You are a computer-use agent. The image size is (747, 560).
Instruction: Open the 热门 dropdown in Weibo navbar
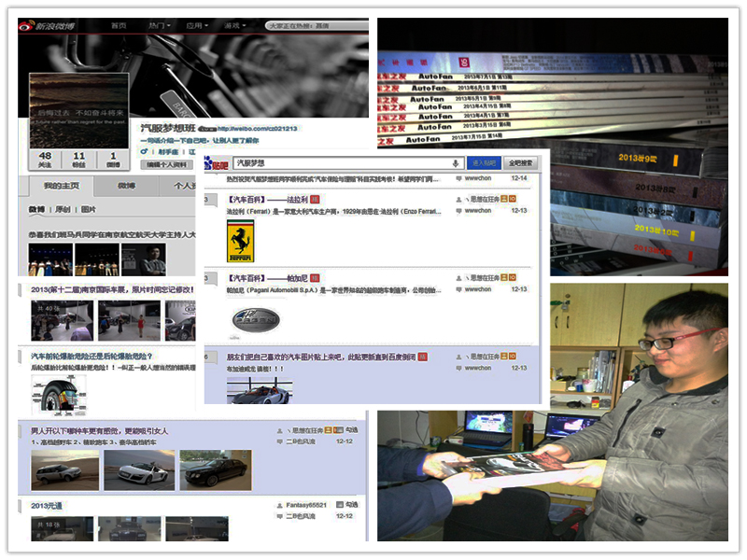[x=159, y=26]
